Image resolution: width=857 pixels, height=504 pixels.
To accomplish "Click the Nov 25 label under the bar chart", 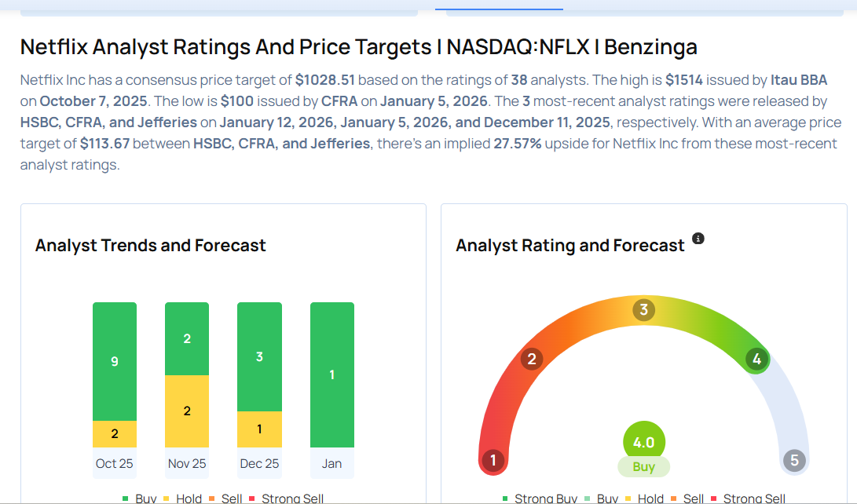I will (x=186, y=463).
